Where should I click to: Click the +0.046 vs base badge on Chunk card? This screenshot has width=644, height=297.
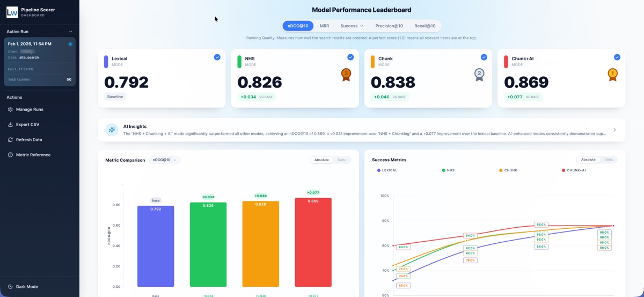tap(390, 97)
